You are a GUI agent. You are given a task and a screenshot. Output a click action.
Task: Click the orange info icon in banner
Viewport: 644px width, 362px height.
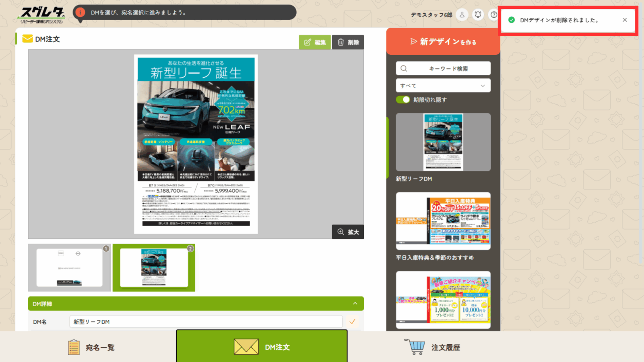click(x=80, y=12)
